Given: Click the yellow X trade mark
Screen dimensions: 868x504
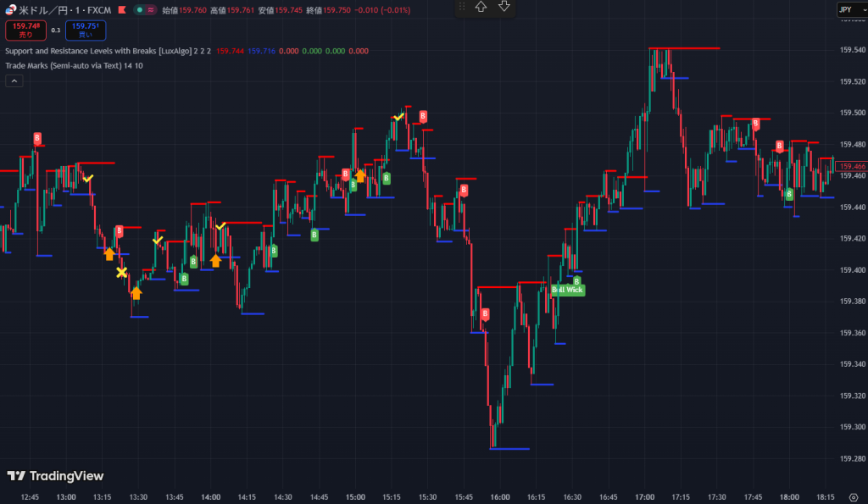Looking at the screenshot, I should pos(122,272).
